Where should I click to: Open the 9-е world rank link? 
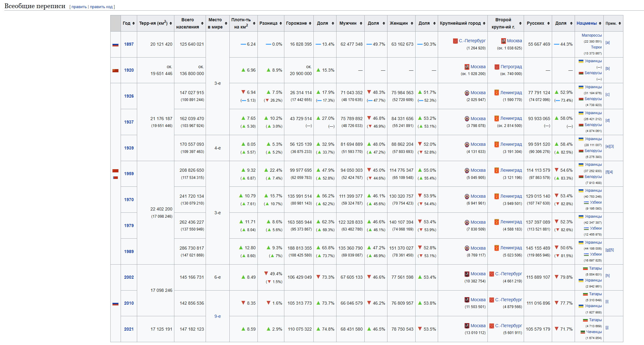click(x=217, y=316)
